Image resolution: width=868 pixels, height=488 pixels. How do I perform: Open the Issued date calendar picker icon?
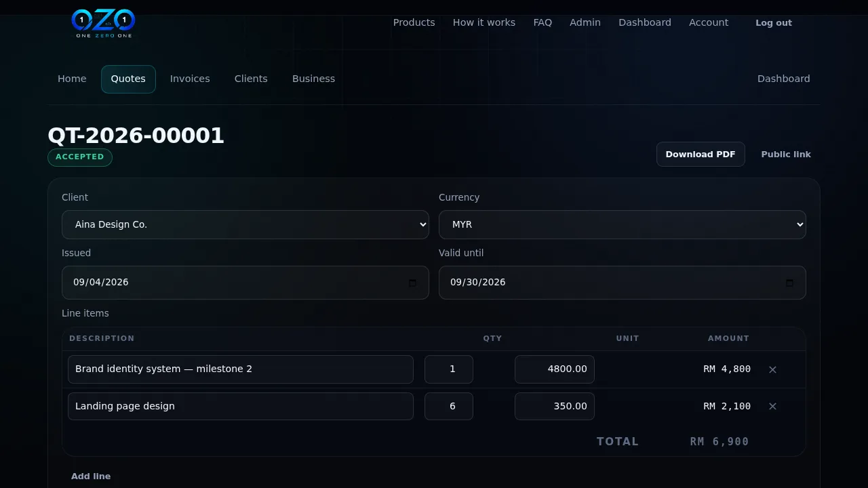[412, 283]
